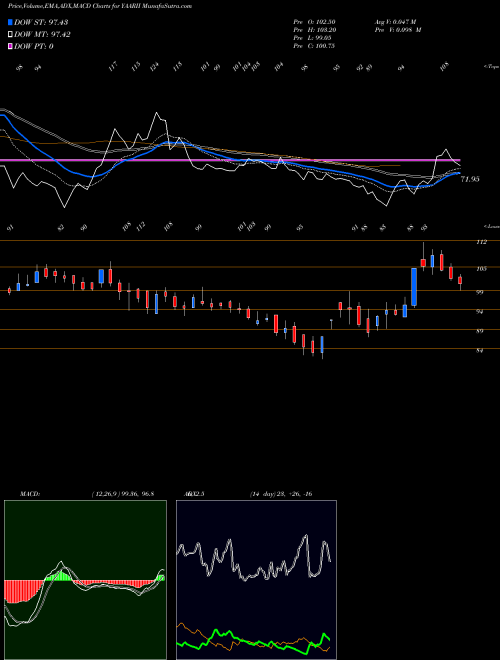
Task: Select the 'DOW PT: 0' label
Action: pos(34,46)
